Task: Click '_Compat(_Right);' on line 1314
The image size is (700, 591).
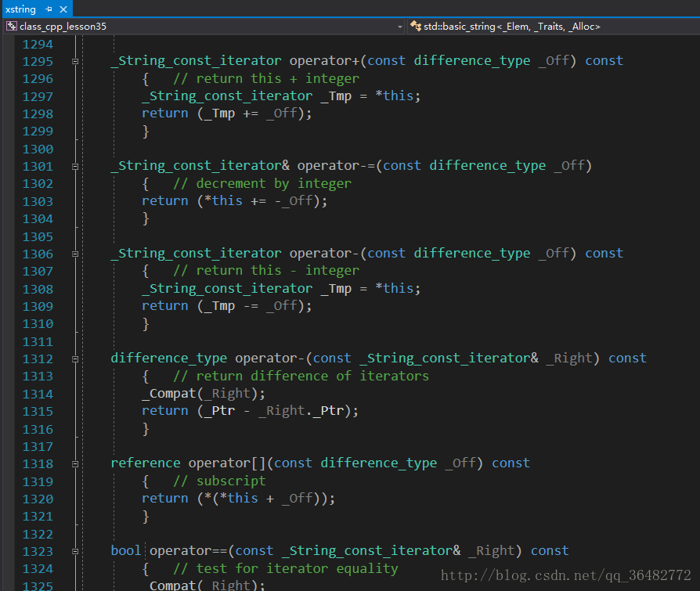Action: [204, 393]
